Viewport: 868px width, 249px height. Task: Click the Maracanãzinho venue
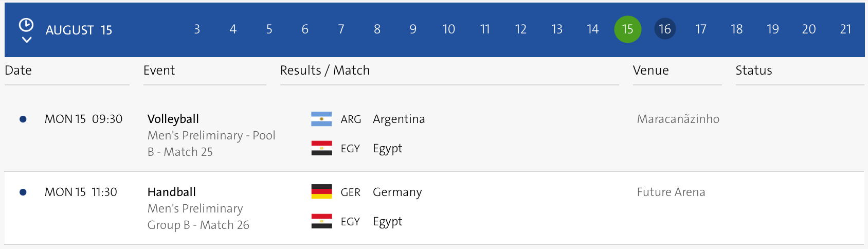[x=678, y=119]
